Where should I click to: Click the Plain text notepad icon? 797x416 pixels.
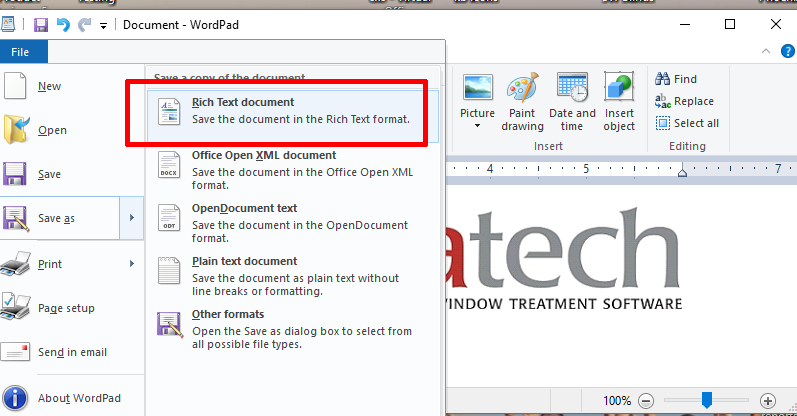pyautogui.click(x=169, y=271)
